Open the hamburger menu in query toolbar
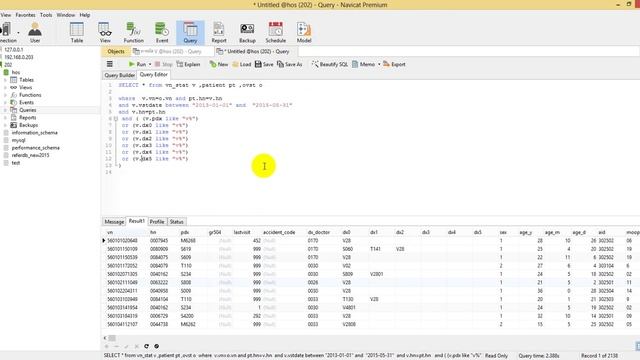The image size is (640, 360). click(109, 64)
